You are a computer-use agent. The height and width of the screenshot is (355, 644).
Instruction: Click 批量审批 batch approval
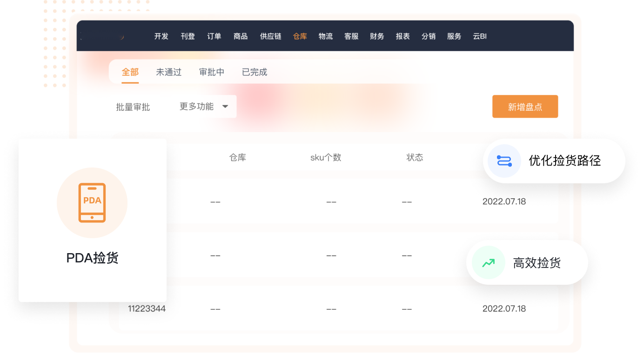pyautogui.click(x=133, y=107)
